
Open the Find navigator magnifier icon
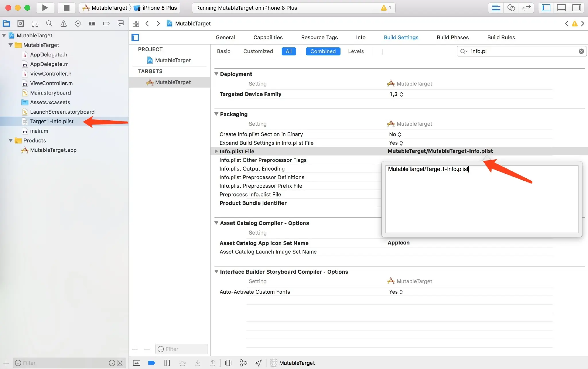point(49,24)
